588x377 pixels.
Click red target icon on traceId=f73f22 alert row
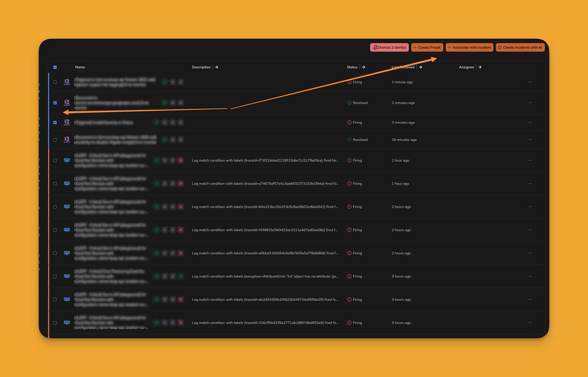[181, 160]
